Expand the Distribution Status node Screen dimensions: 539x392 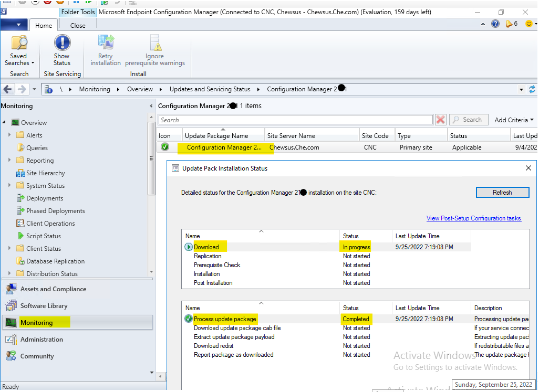(x=9, y=273)
